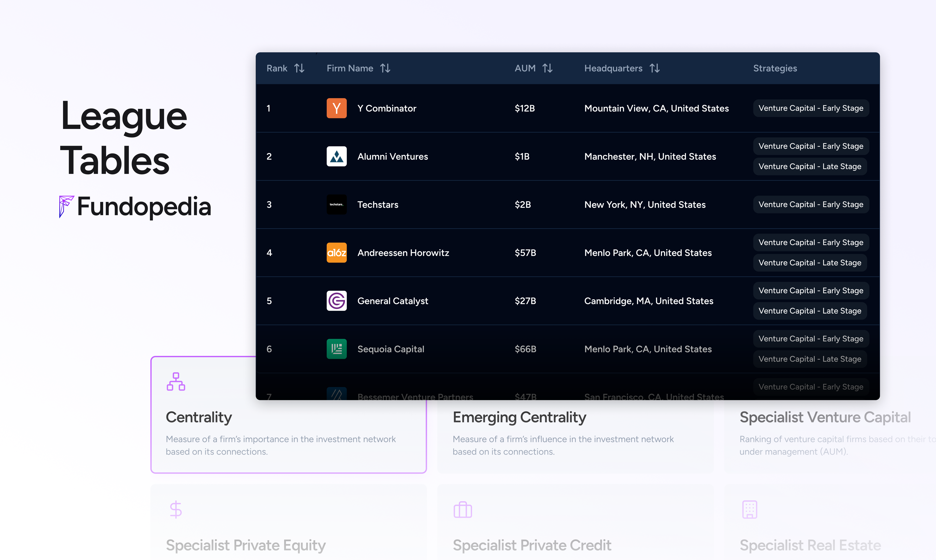Select the Sequoia Capital logo icon
Image resolution: width=936 pixels, height=560 pixels.
click(x=336, y=349)
